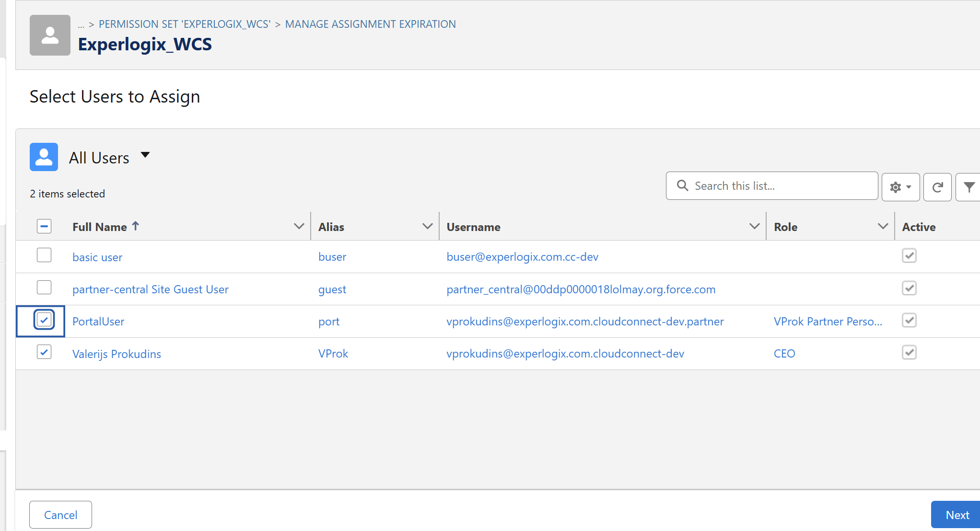Viewport: 980px width, 531px height.
Task: Click Active checkbox for PortalUser row
Action: tap(909, 320)
